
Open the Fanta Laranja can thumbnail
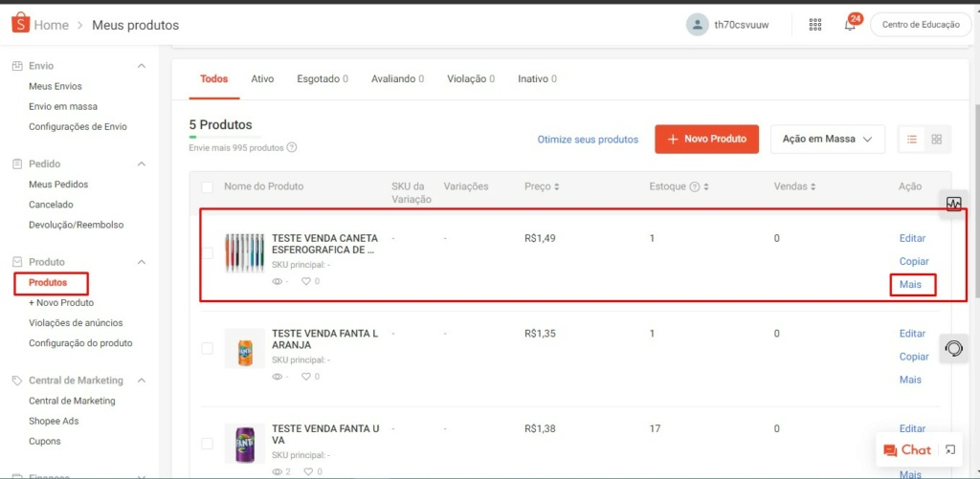click(x=245, y=348)
